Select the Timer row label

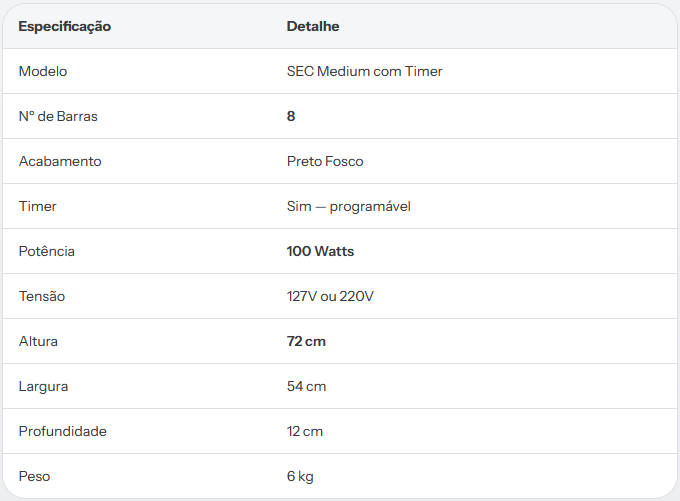pyautogui.click(x=38, y=206)
